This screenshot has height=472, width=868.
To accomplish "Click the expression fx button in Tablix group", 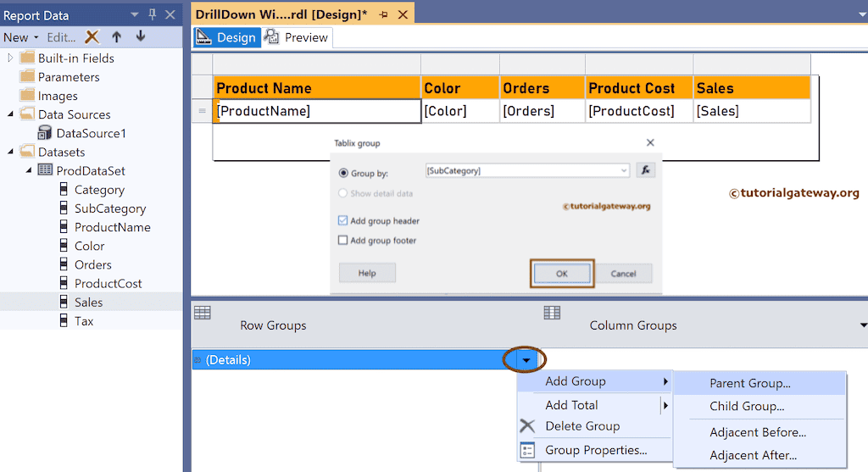I will [645, 170].
